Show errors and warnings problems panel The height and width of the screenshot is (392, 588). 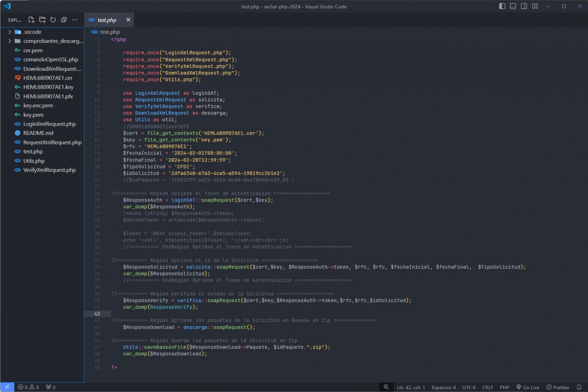(x=28, y=387)
